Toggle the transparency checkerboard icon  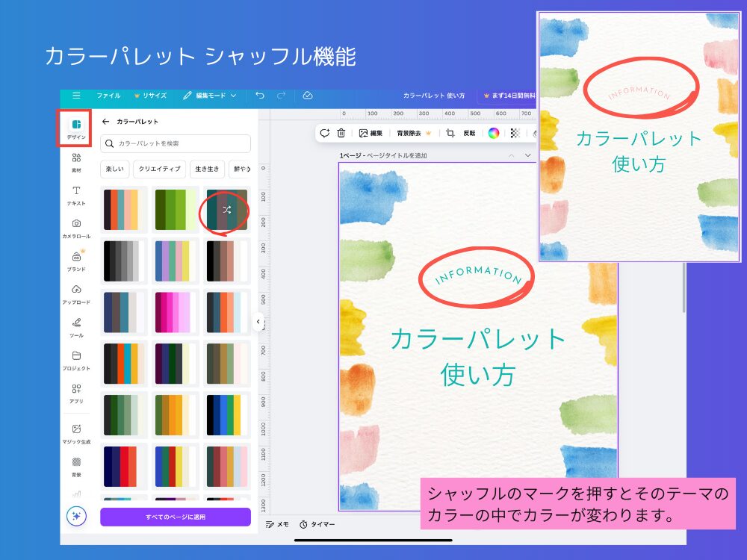point(515,133)
